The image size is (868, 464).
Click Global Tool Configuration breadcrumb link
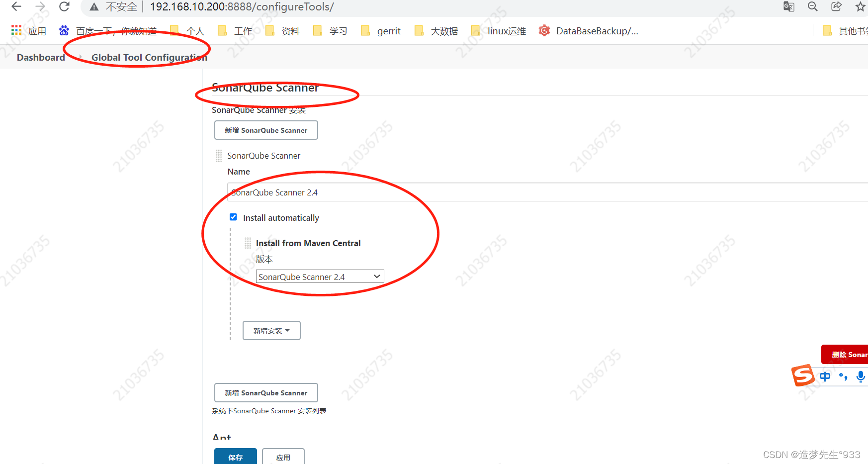(x=149, y=57)
